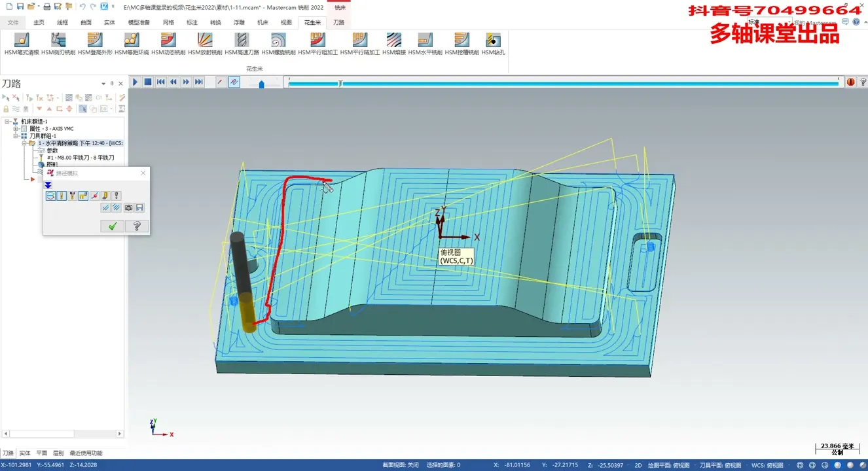Collapse the 机床群组-1 tree node

click(7, 122)
